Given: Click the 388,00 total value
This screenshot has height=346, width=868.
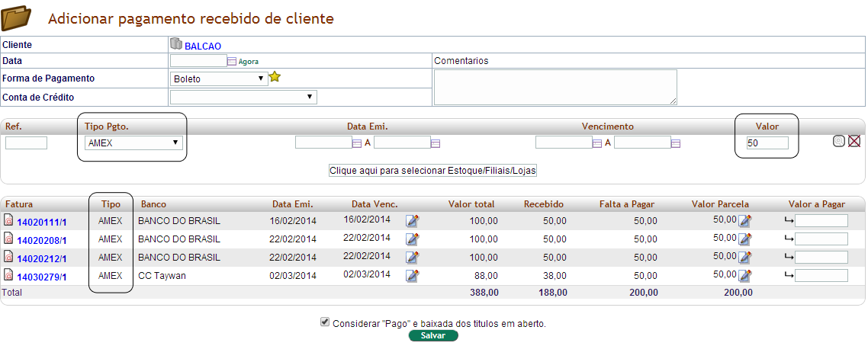Looking at the screenshot, I should click(x=484, y=293).
